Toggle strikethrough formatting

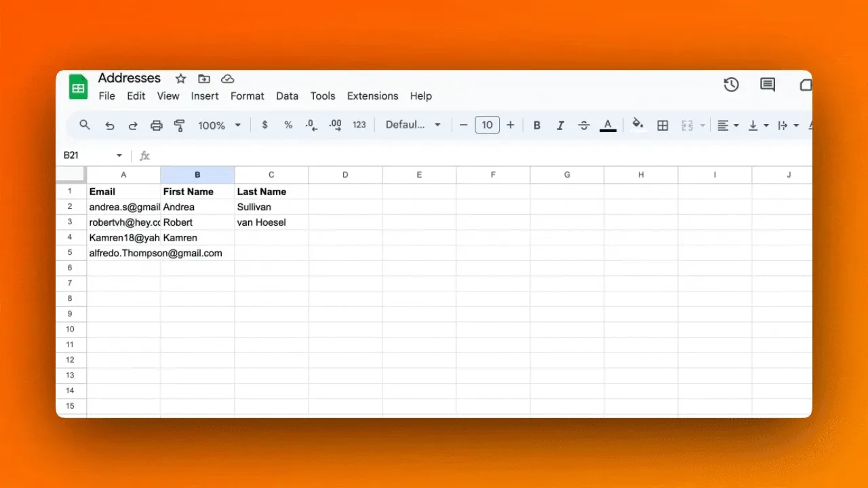click(x=584, y=125)
